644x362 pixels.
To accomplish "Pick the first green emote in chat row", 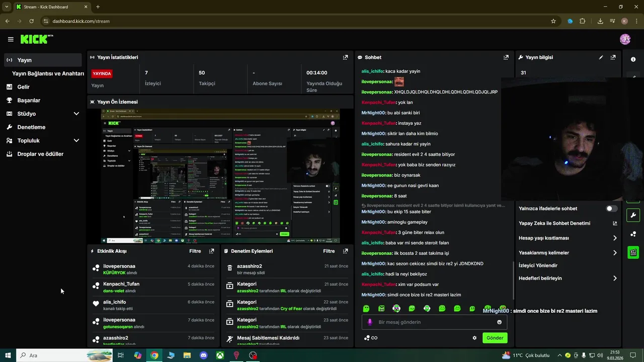I will 366,308.
